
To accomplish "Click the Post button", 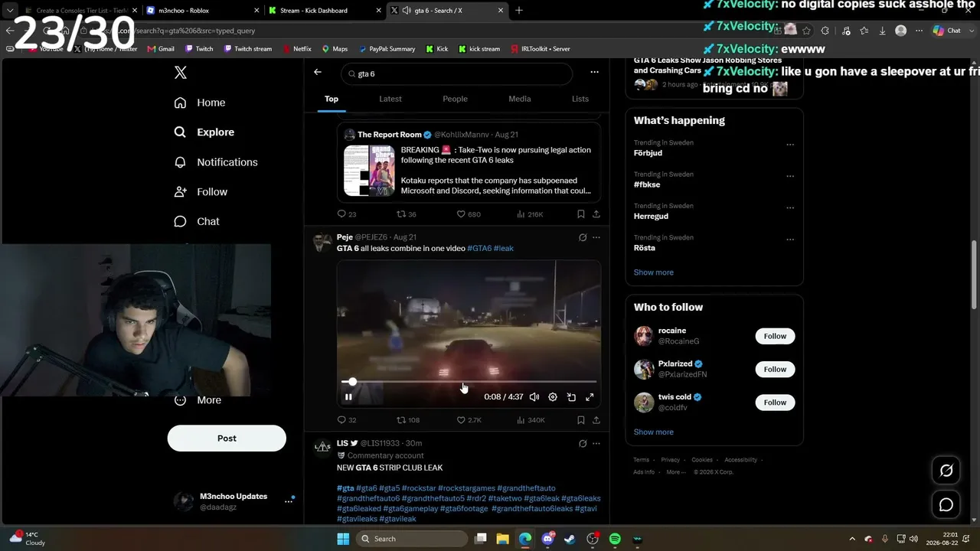I will (227, 439).
